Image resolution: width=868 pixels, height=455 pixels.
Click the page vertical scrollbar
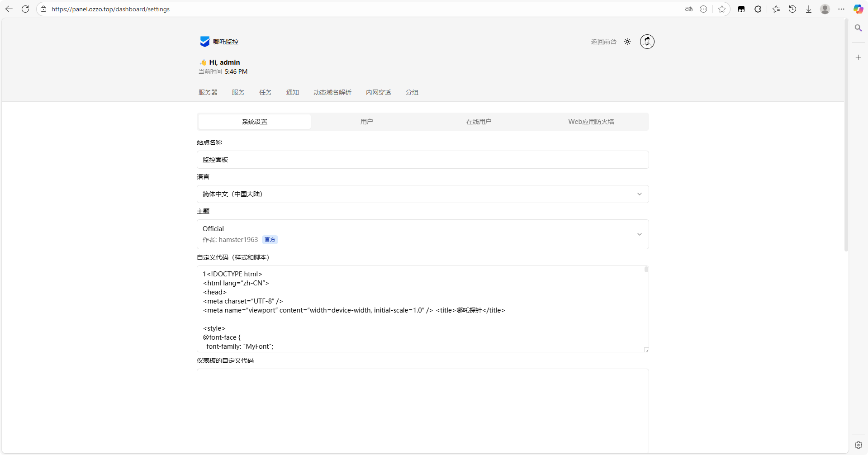point(846,136)
